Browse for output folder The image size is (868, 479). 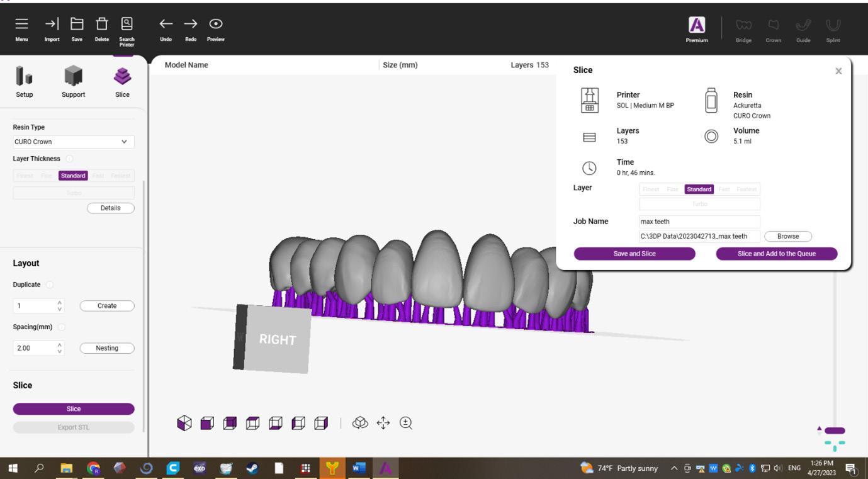tap(788, 236)
